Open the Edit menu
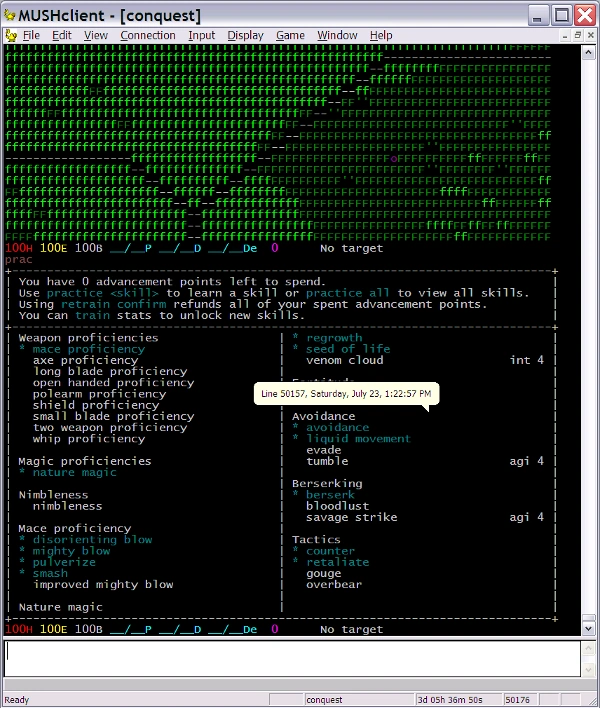The image size is (600, 708). click(61, 35)
